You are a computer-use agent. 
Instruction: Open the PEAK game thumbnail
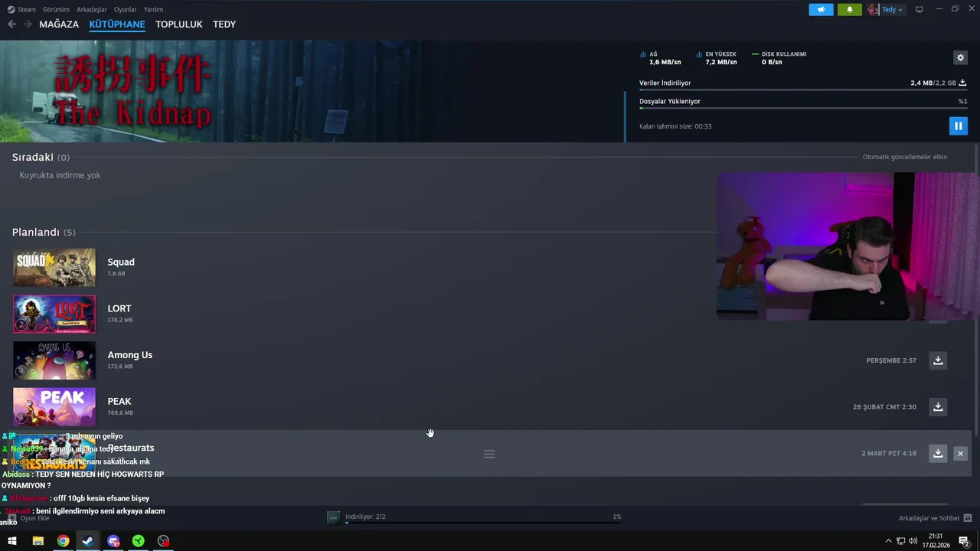(x=54, y=407)
